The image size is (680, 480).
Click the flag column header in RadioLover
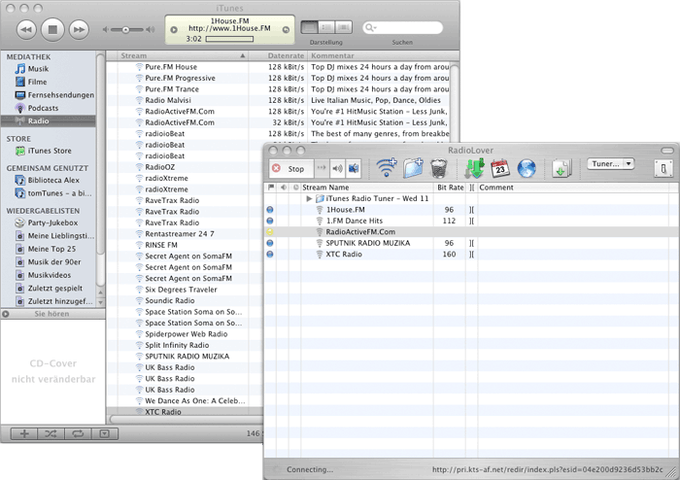[x=271, y=187]
